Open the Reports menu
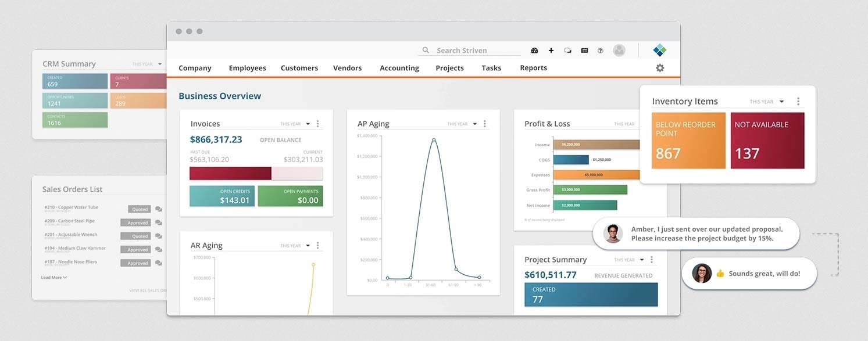 533,68
